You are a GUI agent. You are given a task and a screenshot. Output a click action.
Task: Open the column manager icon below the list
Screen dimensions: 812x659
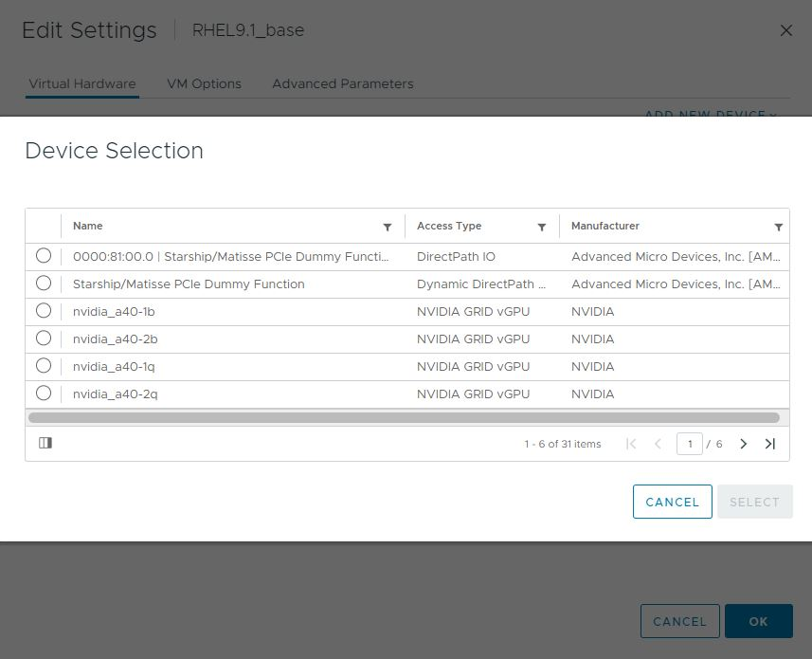tap(45, 443)
